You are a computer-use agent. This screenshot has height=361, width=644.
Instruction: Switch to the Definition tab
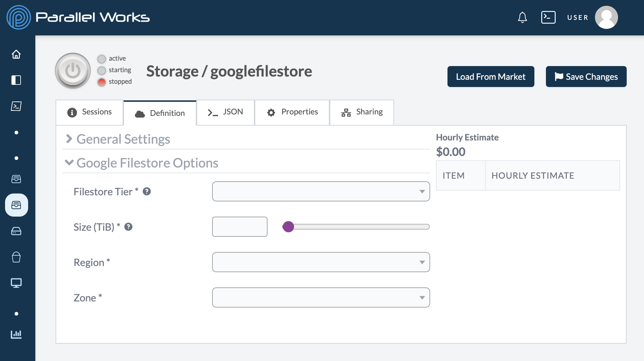160,113
